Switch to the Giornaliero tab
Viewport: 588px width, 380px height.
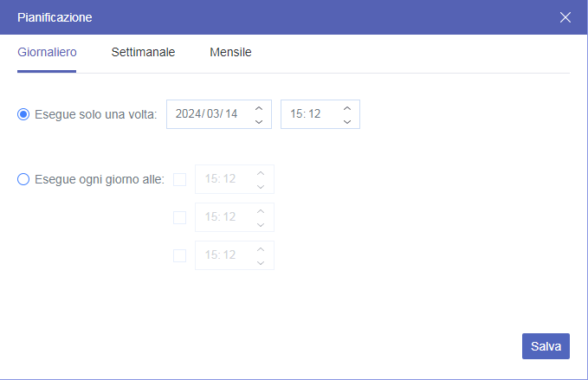pos(47,52)
